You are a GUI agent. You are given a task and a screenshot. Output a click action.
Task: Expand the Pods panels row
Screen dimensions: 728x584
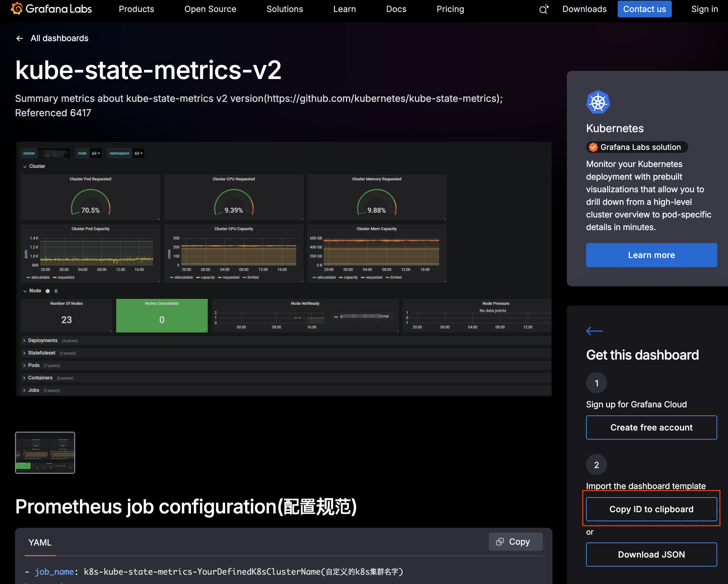coord(33,365)
